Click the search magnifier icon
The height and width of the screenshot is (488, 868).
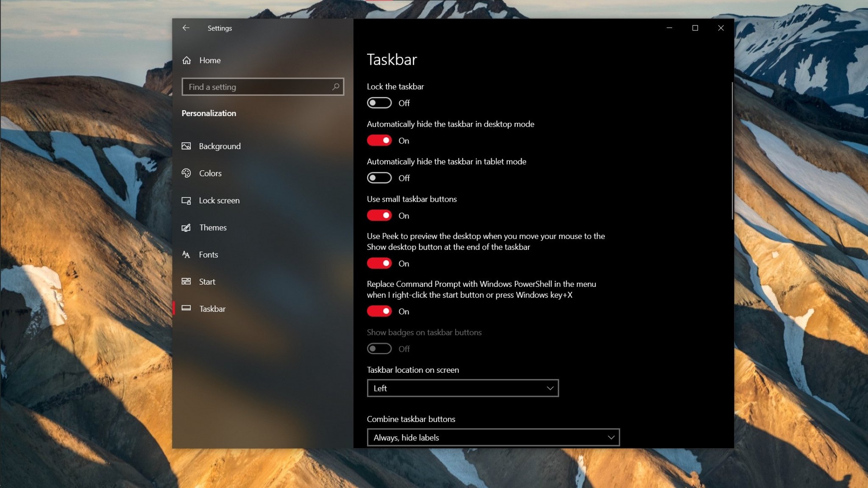point(336,87)
